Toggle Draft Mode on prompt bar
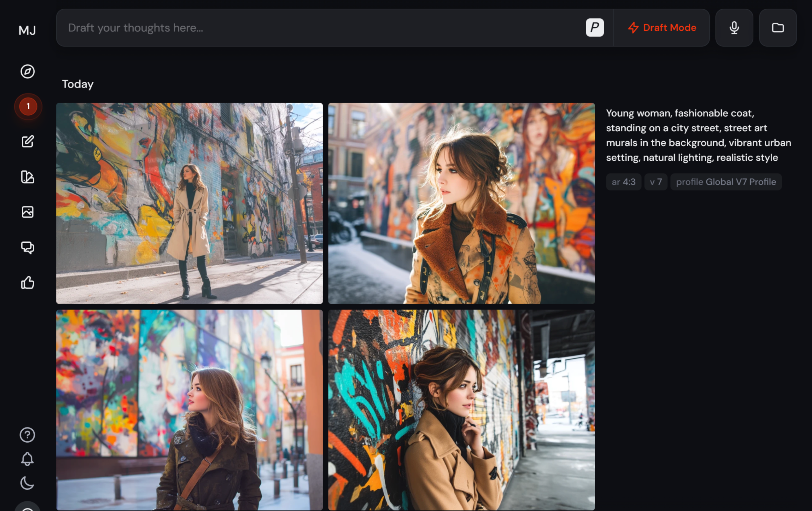812x511 pixels. point(662,28)
